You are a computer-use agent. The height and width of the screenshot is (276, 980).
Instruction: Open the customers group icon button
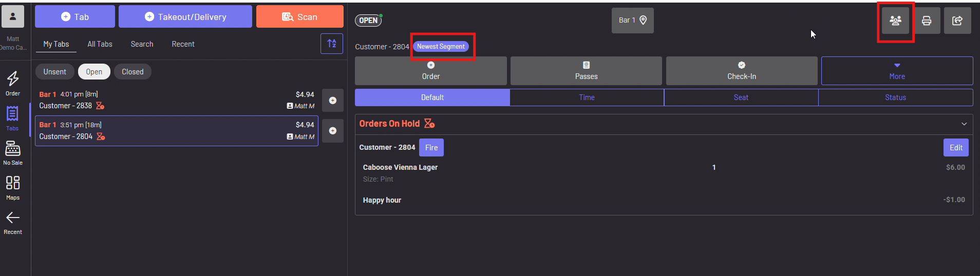pyautogui.click(x=895, y=21)
